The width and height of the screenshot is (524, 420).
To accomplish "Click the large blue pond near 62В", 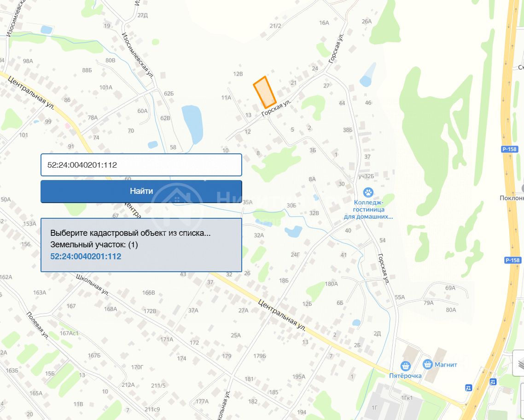I will pyautogui.click(x=192, y=124).
